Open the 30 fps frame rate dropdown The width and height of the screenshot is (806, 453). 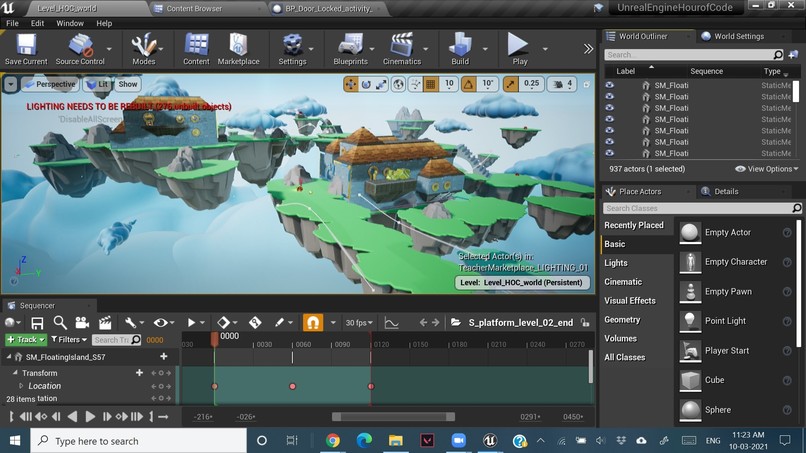(x=359, y=323)
